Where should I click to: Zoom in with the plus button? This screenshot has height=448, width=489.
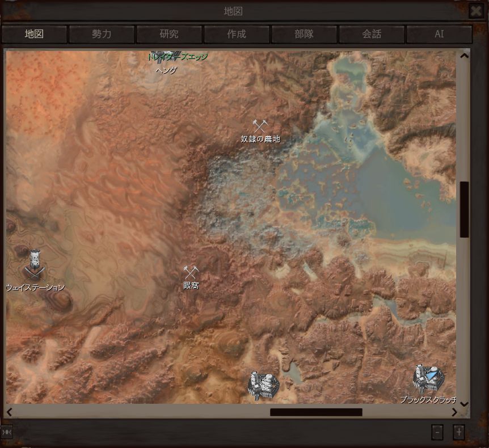tap(458, 432)
